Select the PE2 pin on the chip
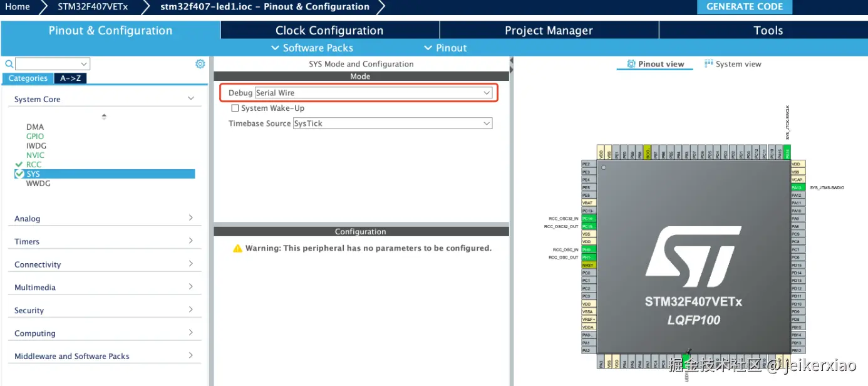The width and height of the screenshot is (868, 386). click(589, 164)
